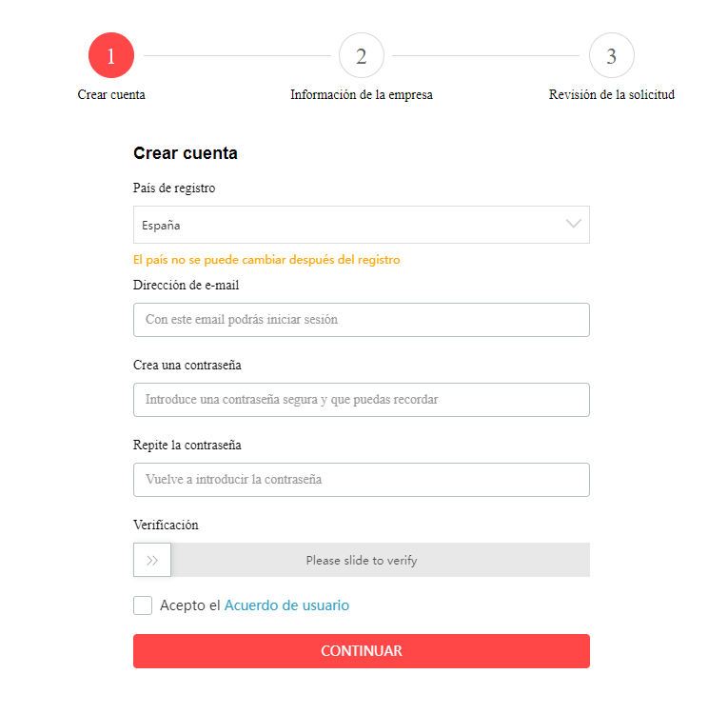This screenshot has height=714, width=728.
Task: Click the bold 'Crear cuenta' form heading
Action: [186, 153]
